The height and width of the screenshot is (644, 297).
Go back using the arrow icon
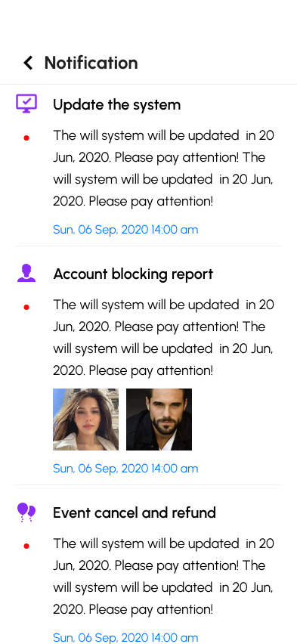pos(28,63)
